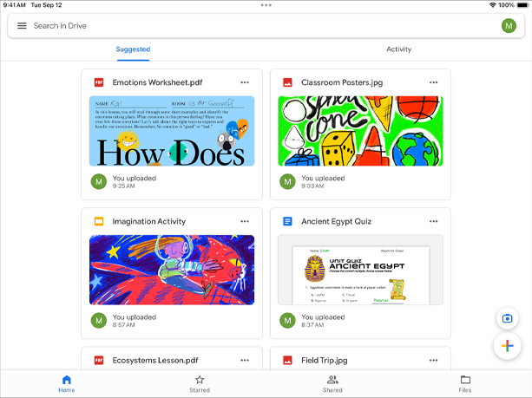Switch to the Activity tab

(398, 49)
